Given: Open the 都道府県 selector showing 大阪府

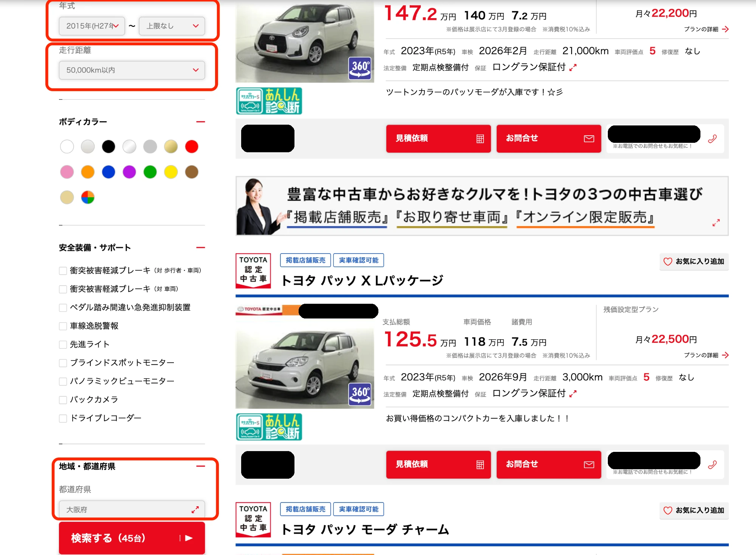Looking at the screenshot, I should coord(132,510).
